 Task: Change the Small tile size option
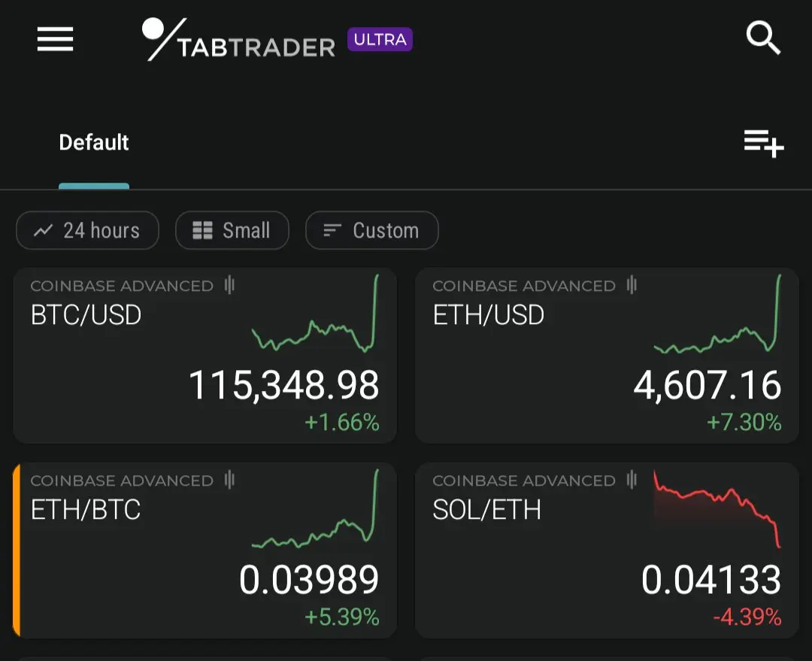pos(232,230)
